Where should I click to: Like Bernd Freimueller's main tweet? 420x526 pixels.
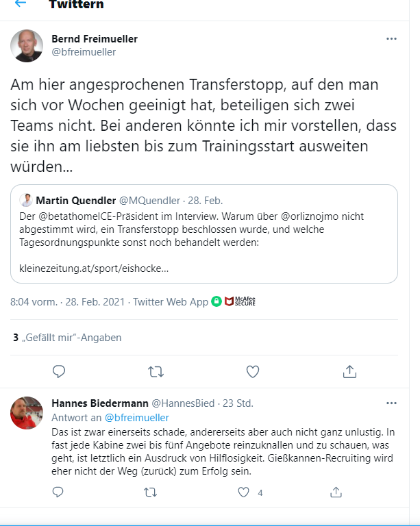253,371
